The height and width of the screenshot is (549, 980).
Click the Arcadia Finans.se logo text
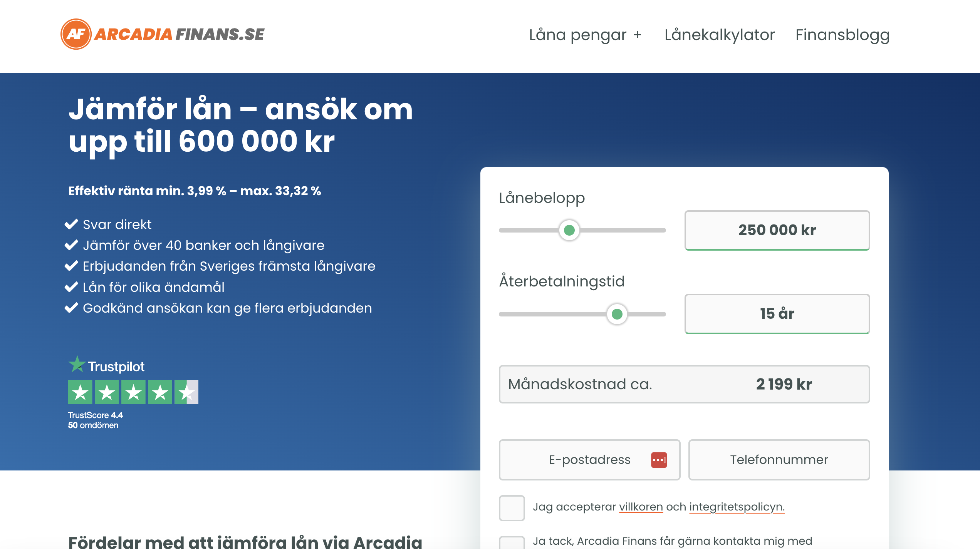point(179,35)
